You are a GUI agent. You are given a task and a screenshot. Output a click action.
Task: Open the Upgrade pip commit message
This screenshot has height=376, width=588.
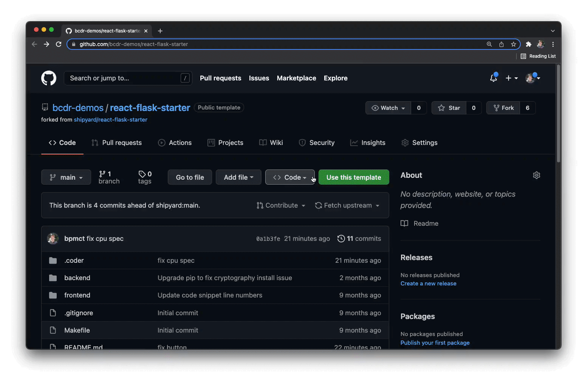[x=225, y=278]
